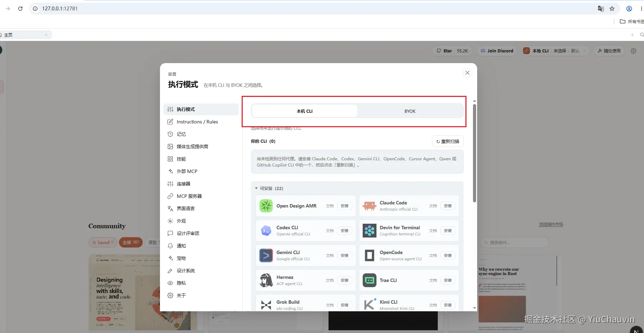Select the 界面语言 language icon
This screenshot has width=644, height=333.
pos(170,209)
